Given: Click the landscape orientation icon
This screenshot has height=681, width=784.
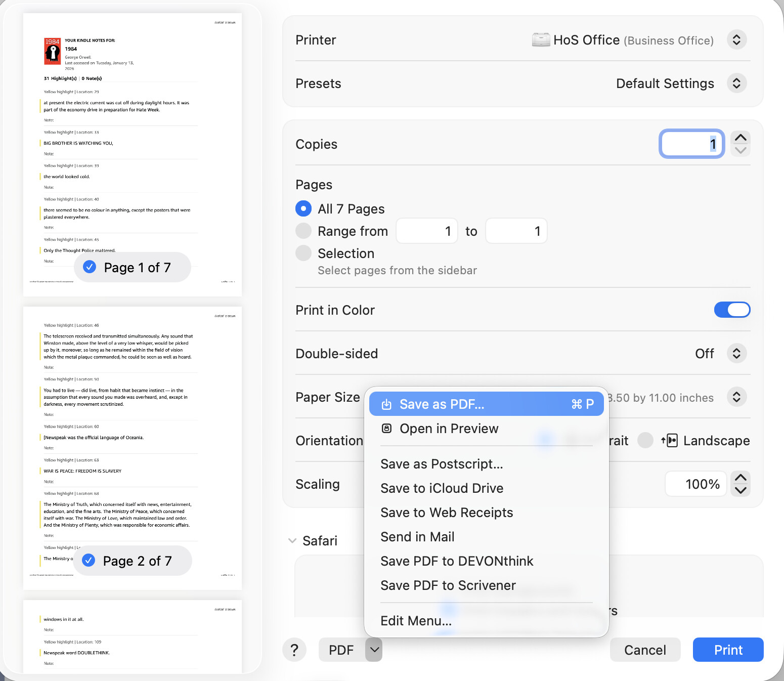Looking at the screenshot, I should pyautogui.click(x=669, y=441).
